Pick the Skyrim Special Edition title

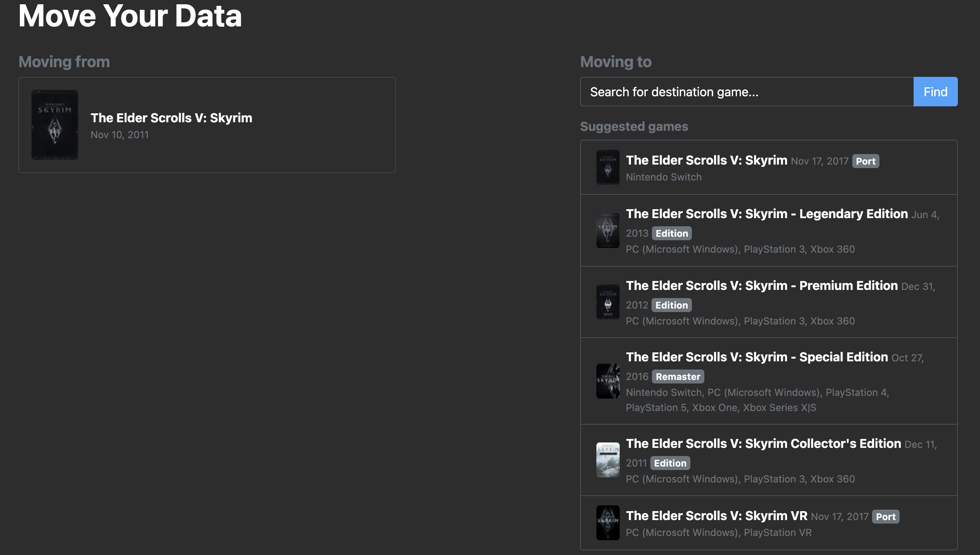coord(756,357)
